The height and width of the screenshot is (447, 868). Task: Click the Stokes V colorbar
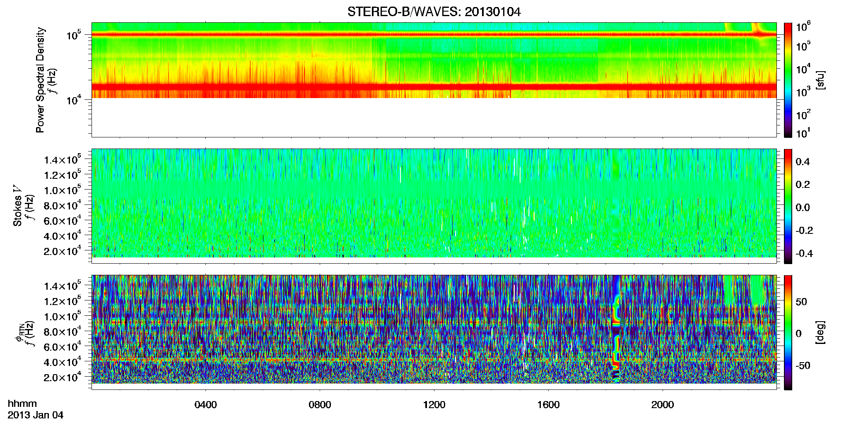click(788, 206)
